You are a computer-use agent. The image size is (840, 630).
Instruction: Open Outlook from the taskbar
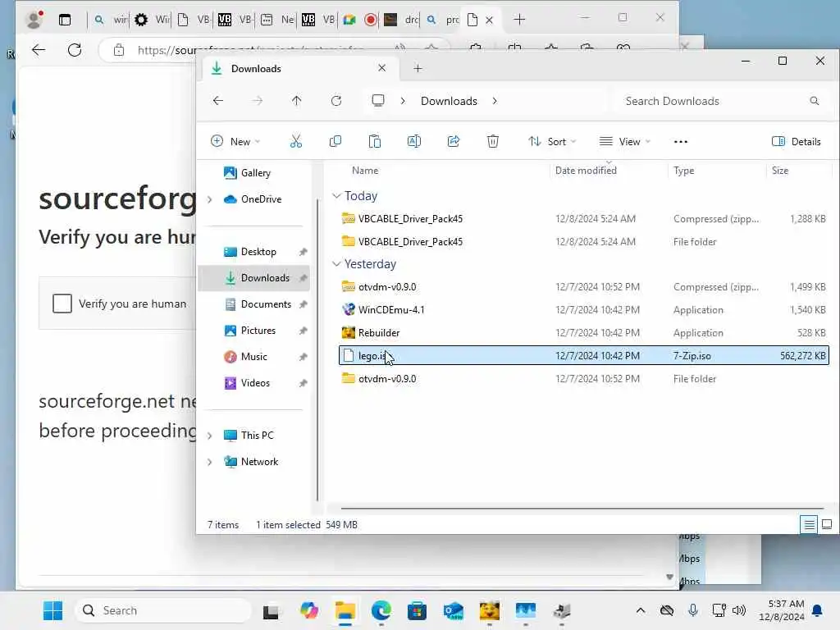click(x=453, y=610)
